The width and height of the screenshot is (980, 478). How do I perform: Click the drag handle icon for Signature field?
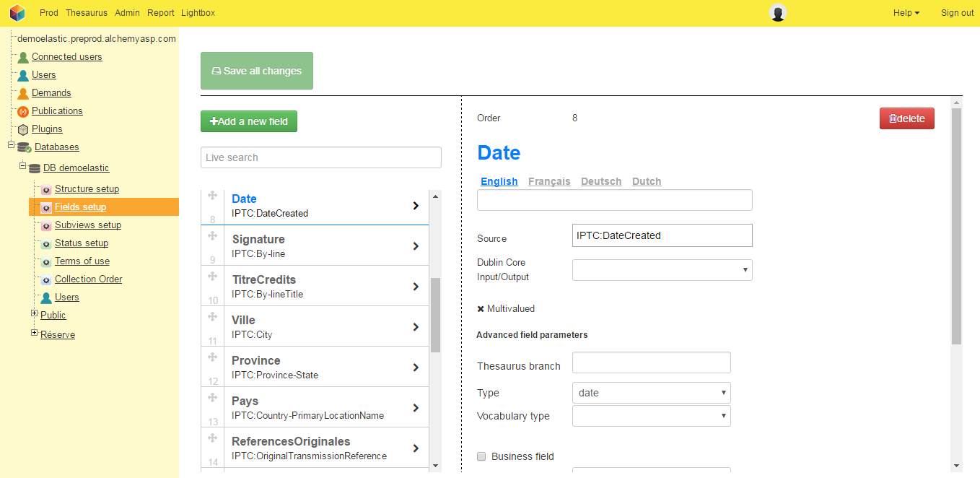(x=213, y=236)
